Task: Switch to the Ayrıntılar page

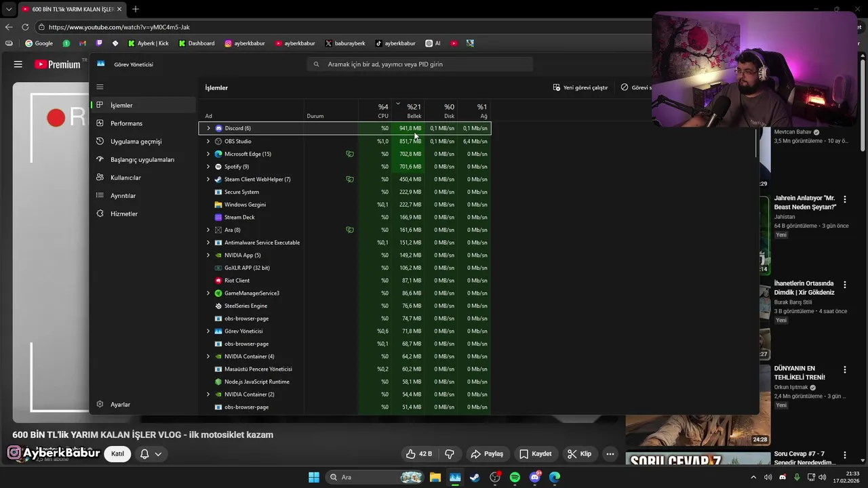Action: pos(143,196)
